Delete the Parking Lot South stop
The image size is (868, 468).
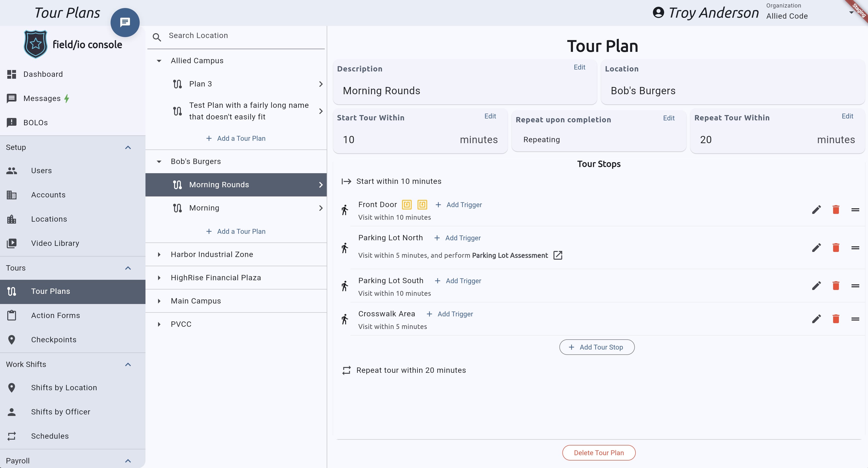836,286
